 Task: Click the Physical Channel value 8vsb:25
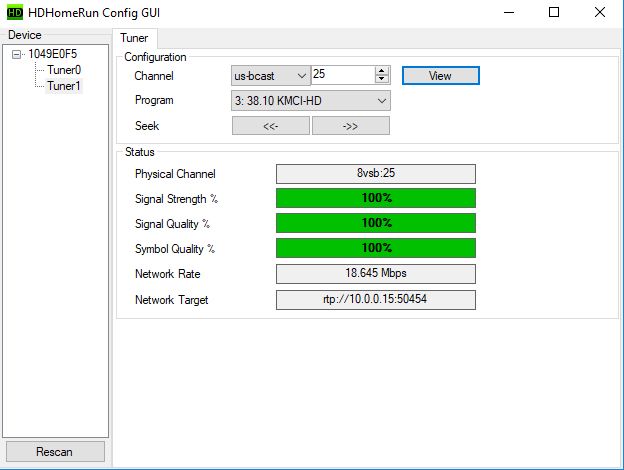376,174
